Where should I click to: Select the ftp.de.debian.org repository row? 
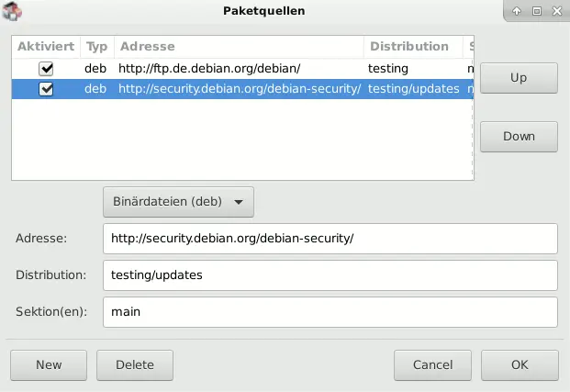(x=239, y=68)
